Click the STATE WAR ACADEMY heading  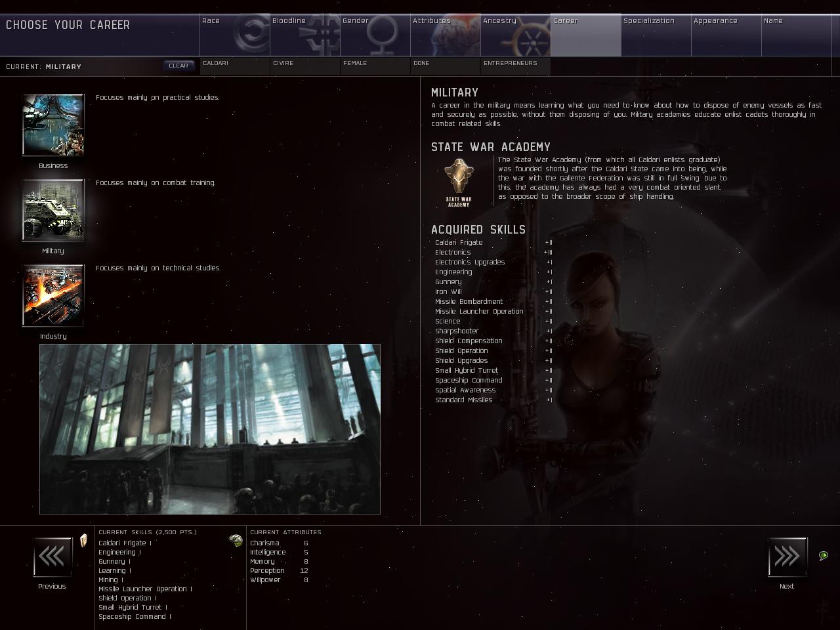coord(491,147)
